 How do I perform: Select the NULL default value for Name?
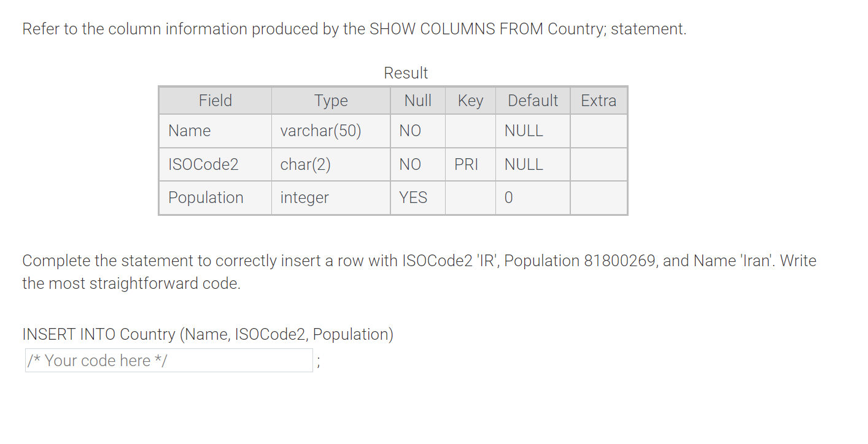pos(522,131)
